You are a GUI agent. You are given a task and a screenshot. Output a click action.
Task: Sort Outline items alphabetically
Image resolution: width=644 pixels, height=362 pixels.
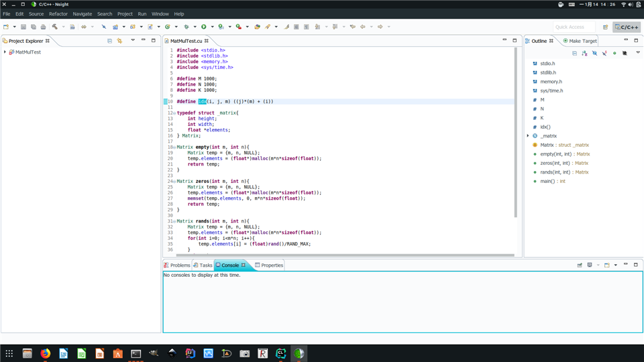tap(584, 53)
